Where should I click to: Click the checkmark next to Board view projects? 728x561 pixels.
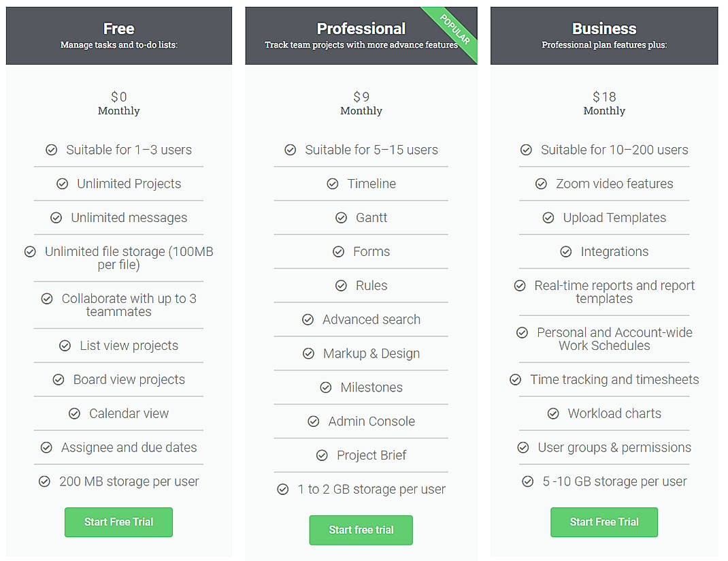point(59,380)
